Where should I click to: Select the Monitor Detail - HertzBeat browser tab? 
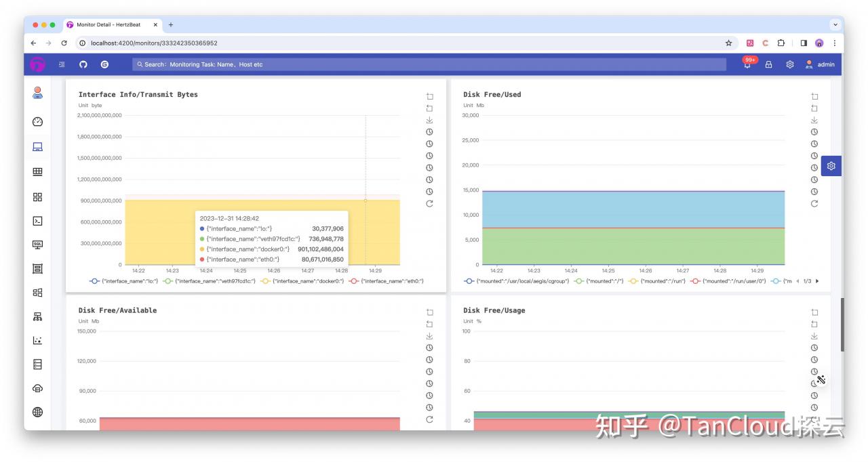(113, 25)
